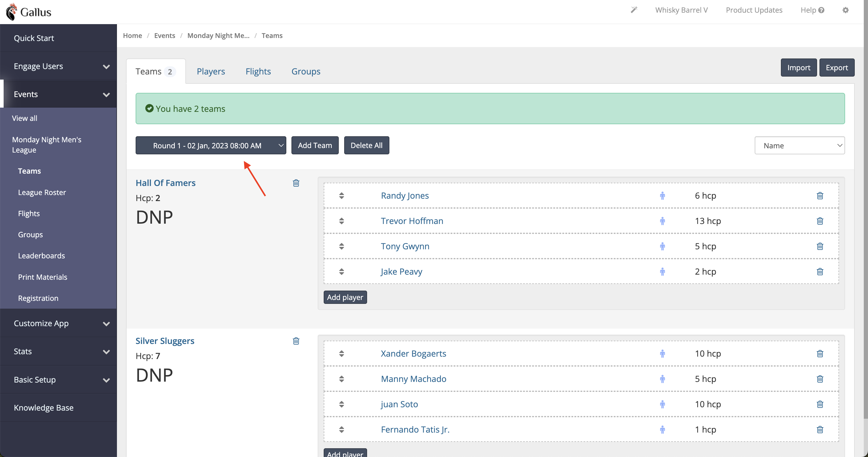
Task: Click juan Soto person icon
Action: [662, 404]
